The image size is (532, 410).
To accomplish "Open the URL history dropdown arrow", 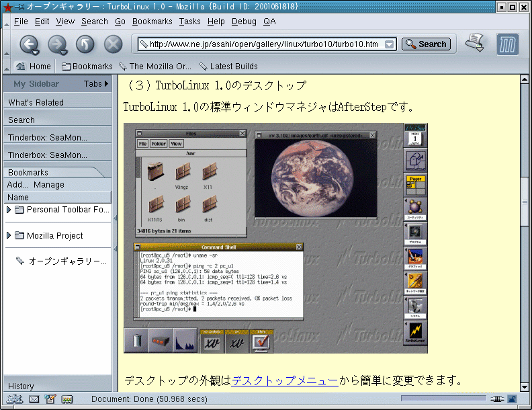I will tap(390, 44).
